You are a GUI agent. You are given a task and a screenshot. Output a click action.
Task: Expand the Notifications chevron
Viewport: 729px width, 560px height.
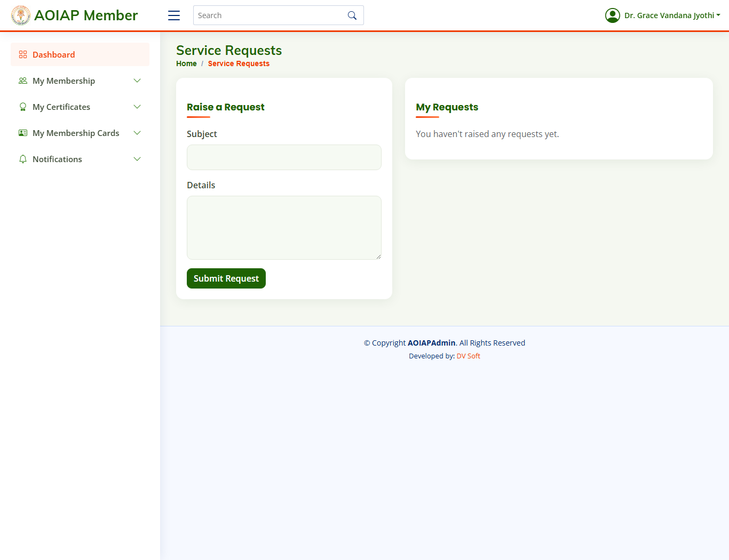tap(137, 159)
